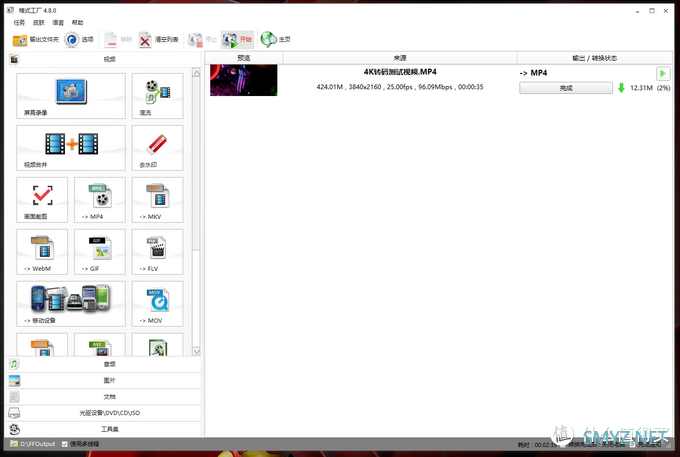680x457 pixels.
Task: Toggle the 使用多线程 multithreading checkbox
Action: (65, 444)
